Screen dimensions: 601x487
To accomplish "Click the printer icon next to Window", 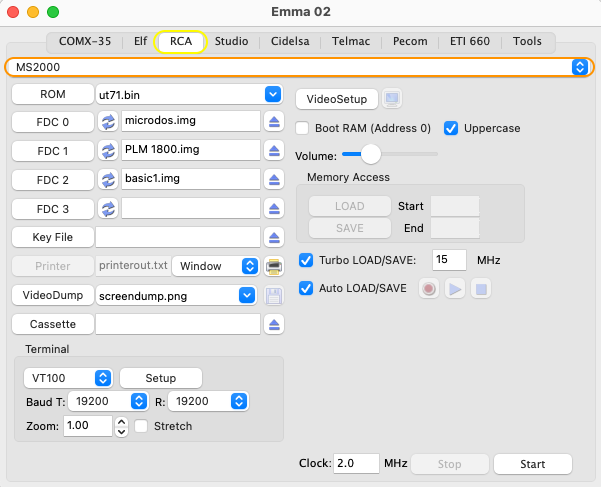I will coord(274,266).
